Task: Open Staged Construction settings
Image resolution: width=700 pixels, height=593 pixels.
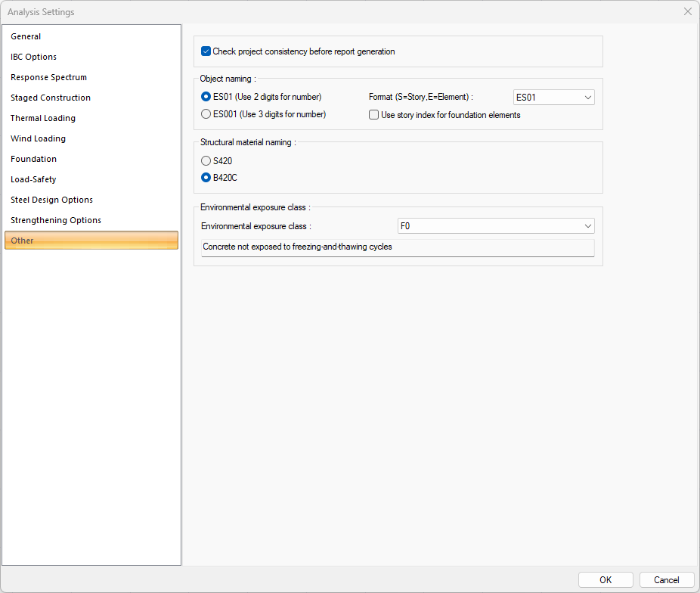Action: pos(51,98)
